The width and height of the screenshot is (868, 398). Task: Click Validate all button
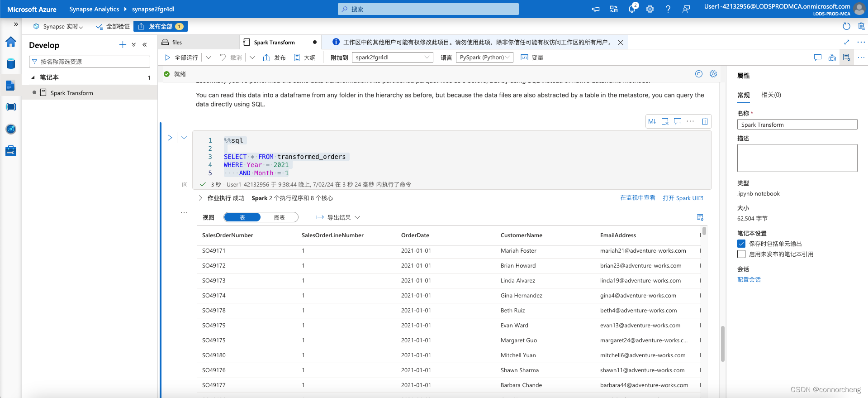(113, 26)
